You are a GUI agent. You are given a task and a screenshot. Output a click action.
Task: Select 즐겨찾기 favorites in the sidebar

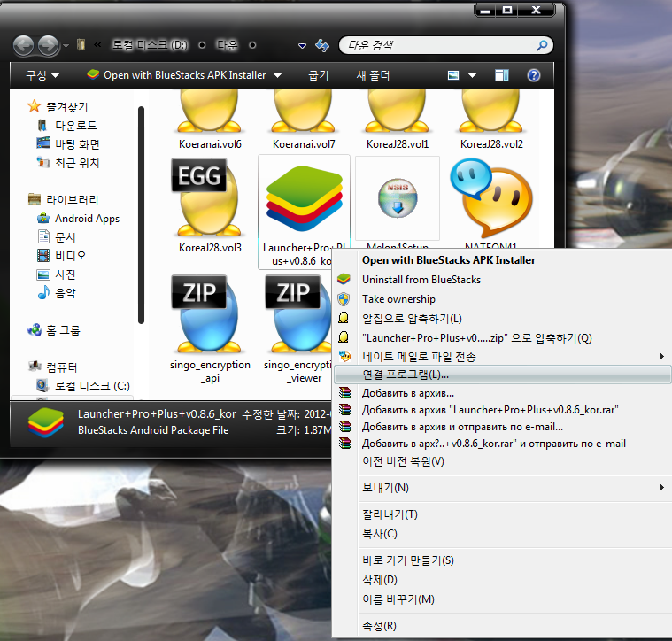click(x=58, y=107)
